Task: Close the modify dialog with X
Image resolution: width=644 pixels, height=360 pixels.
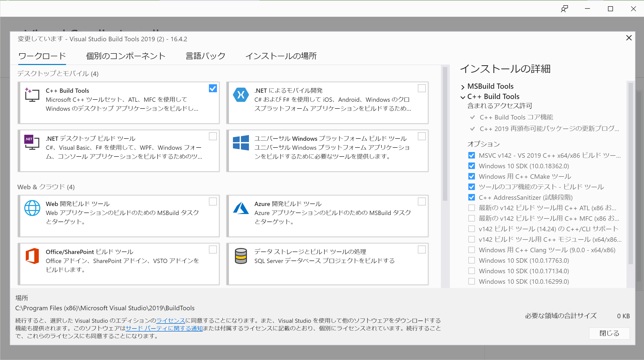Action: [629, 38]
